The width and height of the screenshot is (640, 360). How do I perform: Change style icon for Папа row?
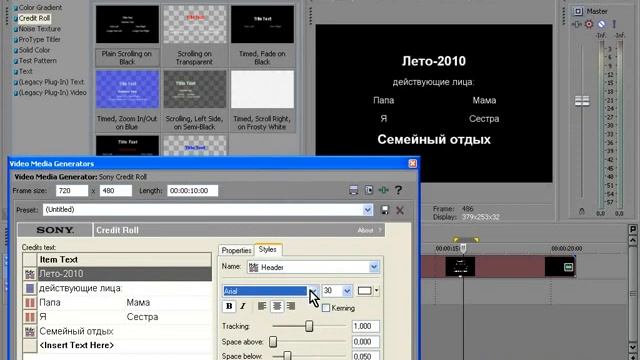[x=30, y=302]
